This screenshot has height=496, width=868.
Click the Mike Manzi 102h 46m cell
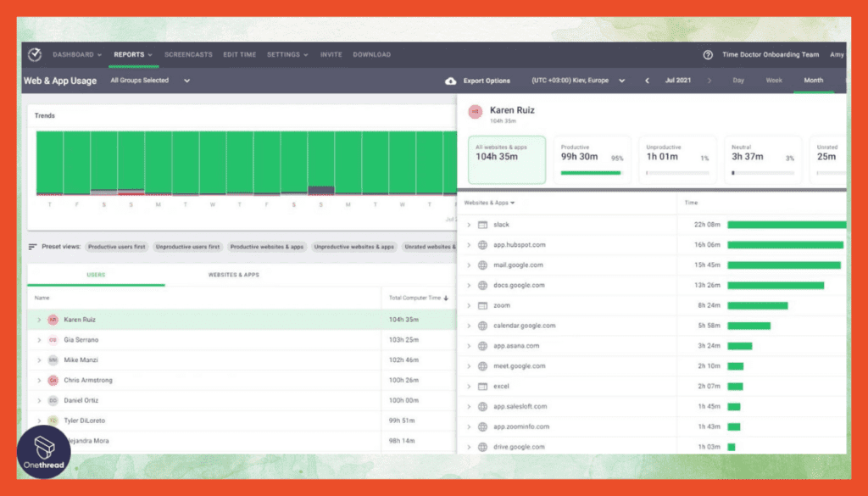[x=403, y=359]
